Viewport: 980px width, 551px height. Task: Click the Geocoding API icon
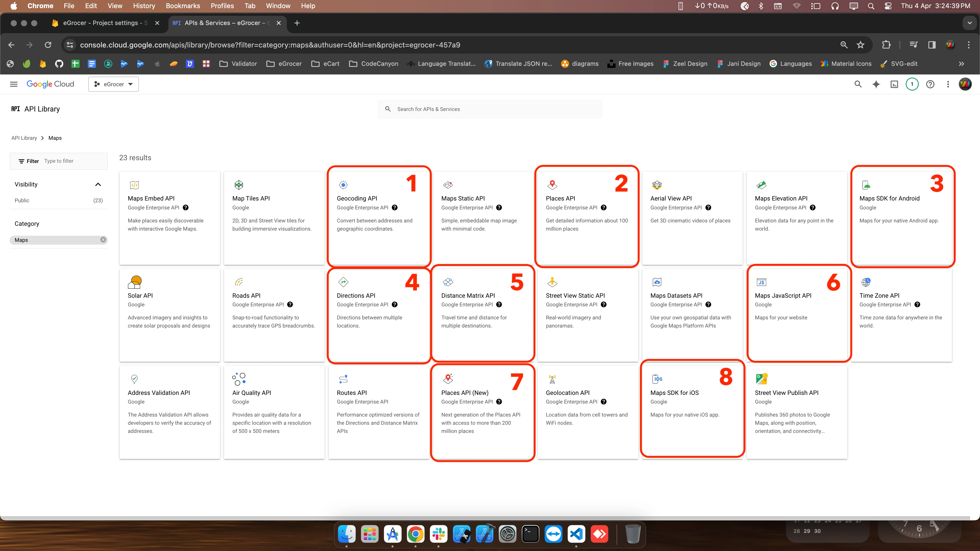[343, 185]
